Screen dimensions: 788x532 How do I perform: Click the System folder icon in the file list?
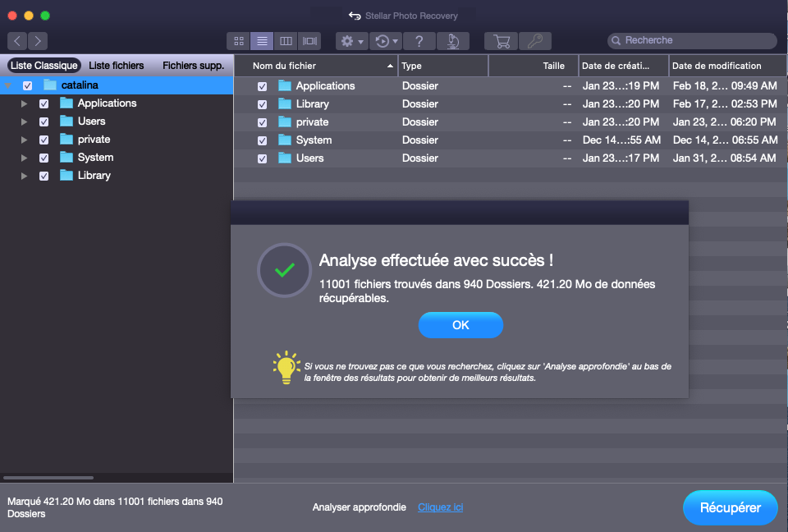pos(285,140)
